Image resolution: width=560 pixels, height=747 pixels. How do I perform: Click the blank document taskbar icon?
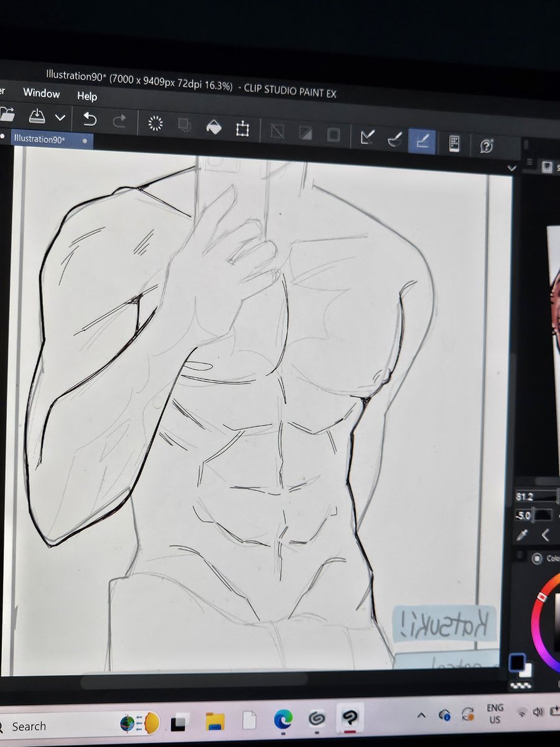point(250,720)
